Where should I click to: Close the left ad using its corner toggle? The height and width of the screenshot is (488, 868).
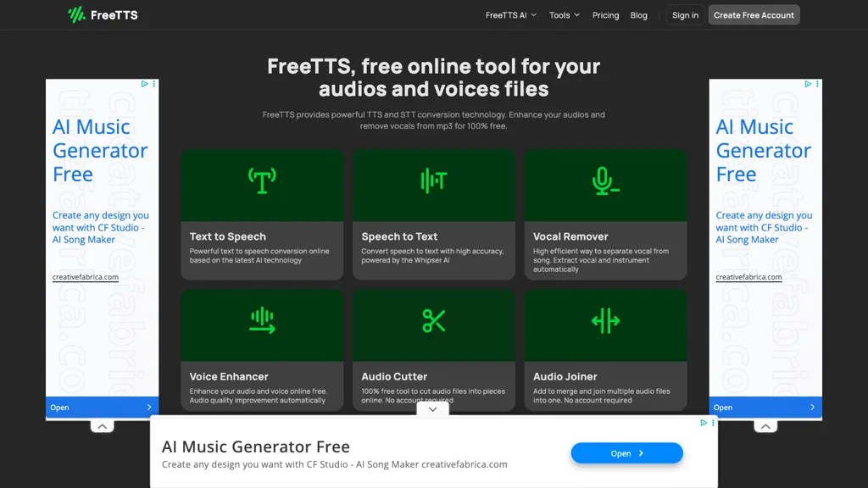pyautogui.click(x=153, y=83)
